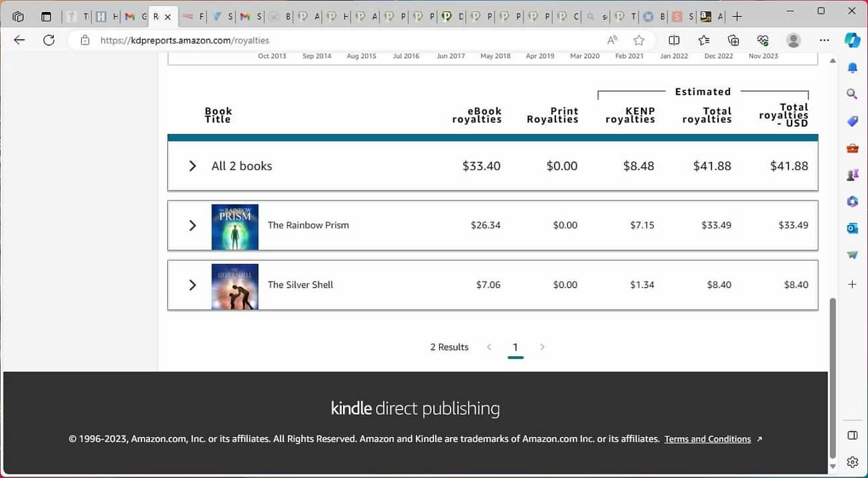This screenshot has width=868, height=478.
Task: Open Drop paper-plane in the sidebar
Action: pos(852,255)
